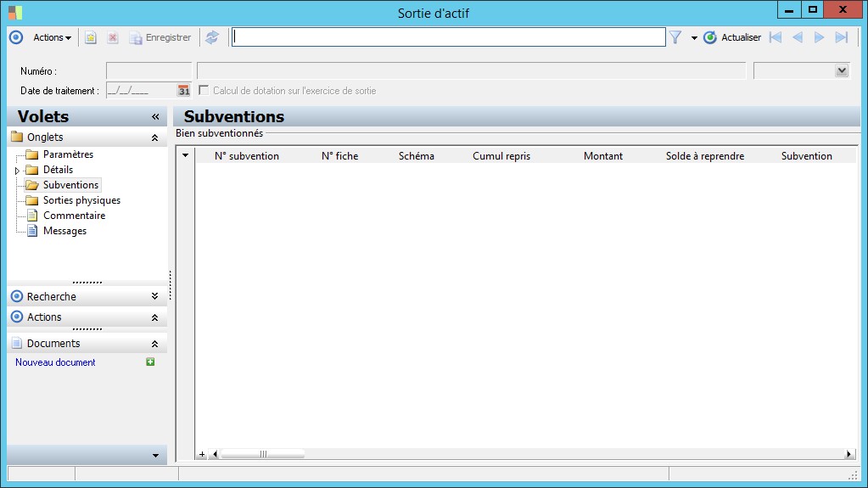
Task: Click the Paramètres folder icon
Action: [x=32, y=154]
